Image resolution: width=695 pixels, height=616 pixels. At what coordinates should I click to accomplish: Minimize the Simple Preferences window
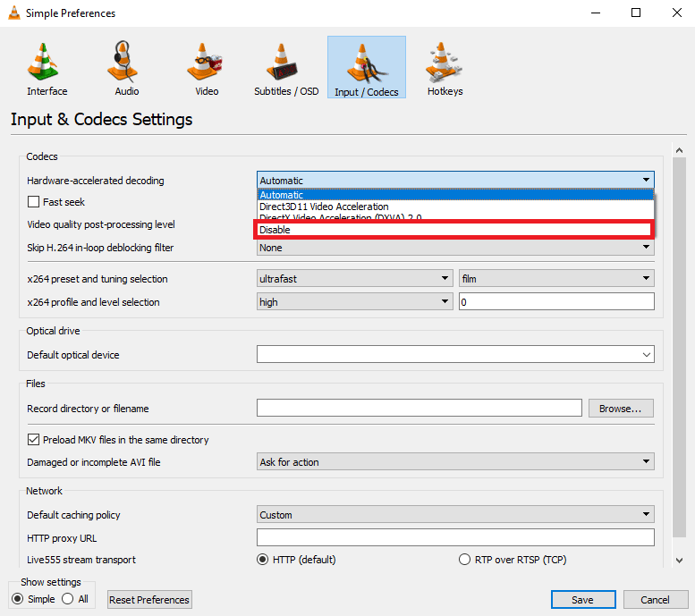[596, 13]
